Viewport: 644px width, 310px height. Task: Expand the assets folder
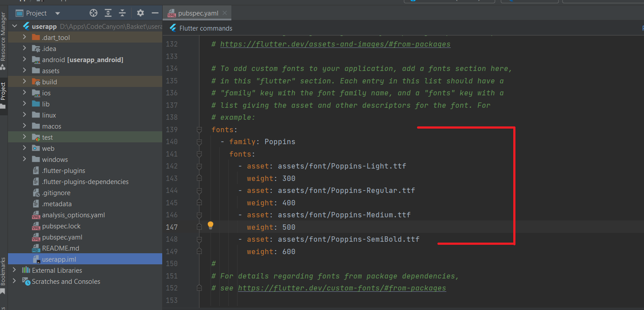tap(25, 71)
